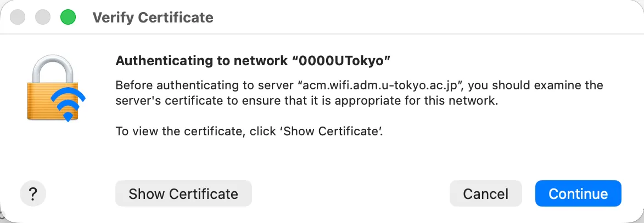Click the empty title bar area
The width and height of the screenshot is (644, 223).
point(427,17)
